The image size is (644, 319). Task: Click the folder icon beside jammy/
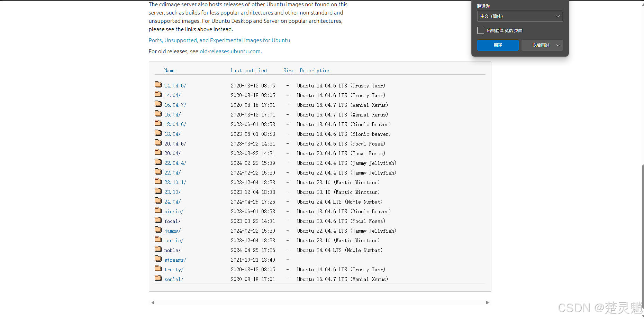pyautogui.click(x=158, y=229)
